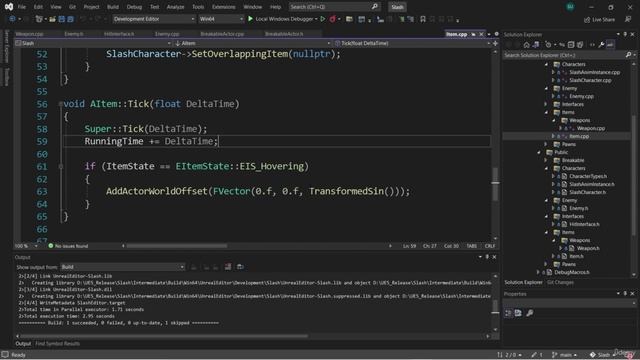Toggle auto-hide pin on Solution Explorer panel
Screen dimensions: 640x360
click(x=625, y=34)
